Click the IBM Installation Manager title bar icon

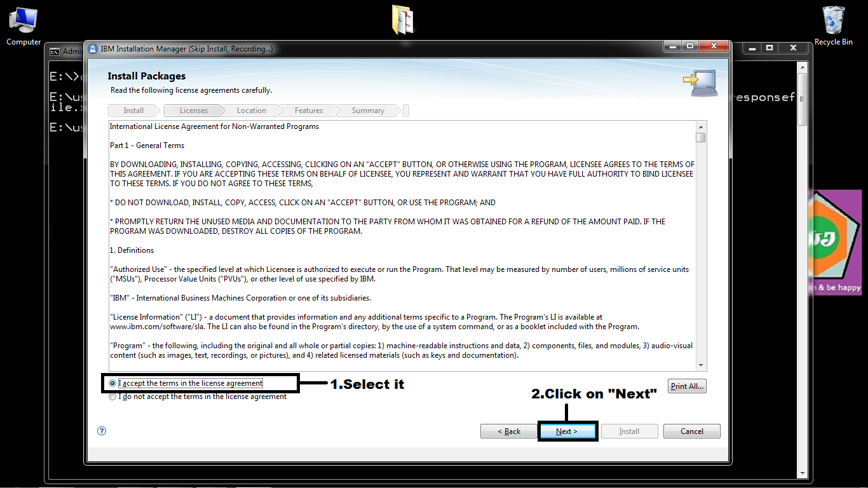(92, 48)
